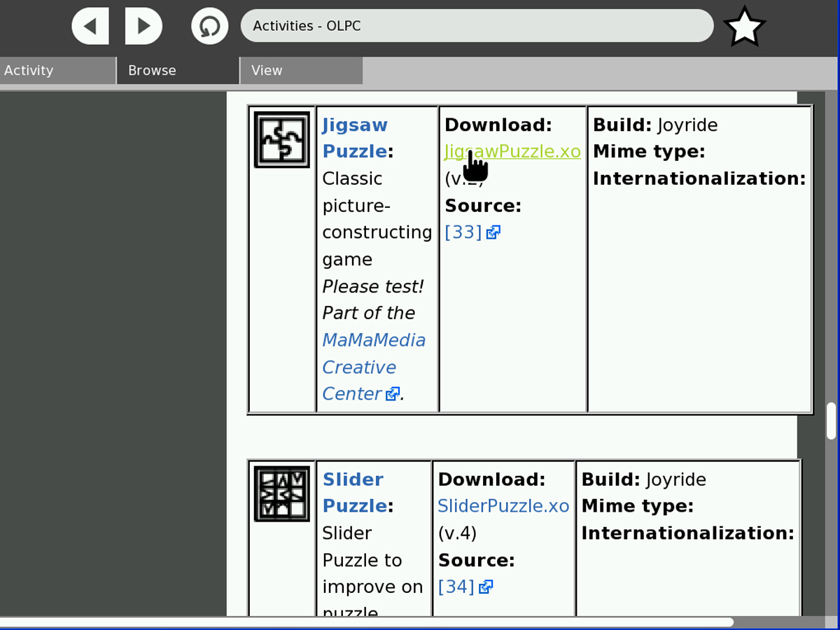The image size is (840, 630).
Task: Bookmark this page with the star icon
Action: click(744, 27)
